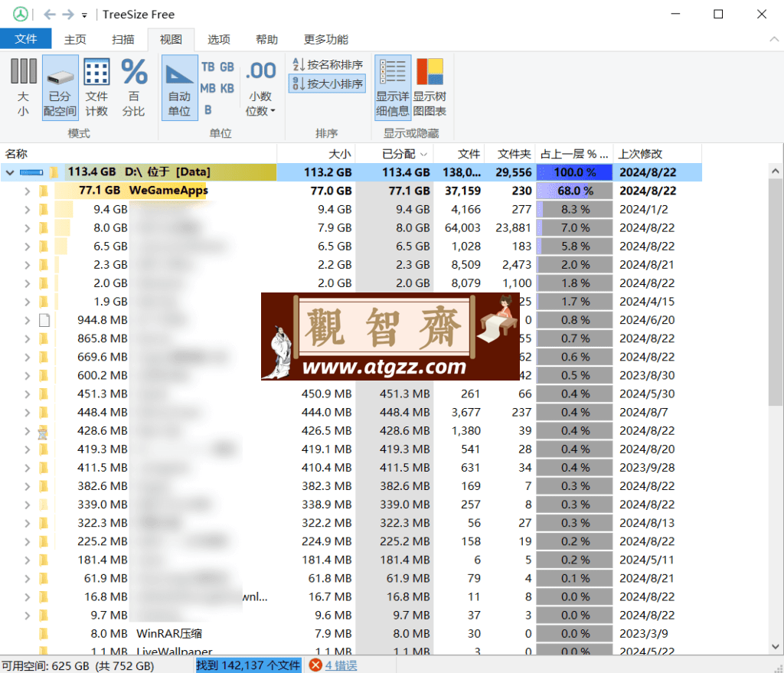This screenshot has height=673, width=784.
Task: Switch to the 扫描 scan tab
Action: coord(123,40)
